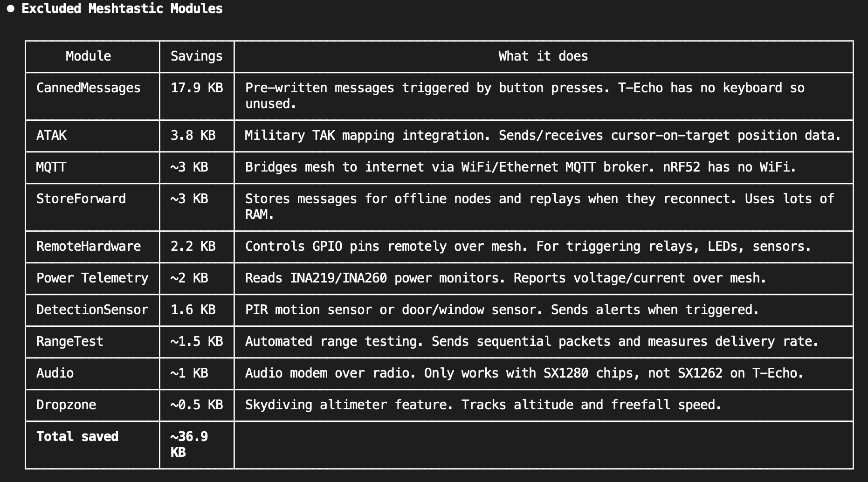Click the Audio module name
868x482 pixels.
(55, 373)
